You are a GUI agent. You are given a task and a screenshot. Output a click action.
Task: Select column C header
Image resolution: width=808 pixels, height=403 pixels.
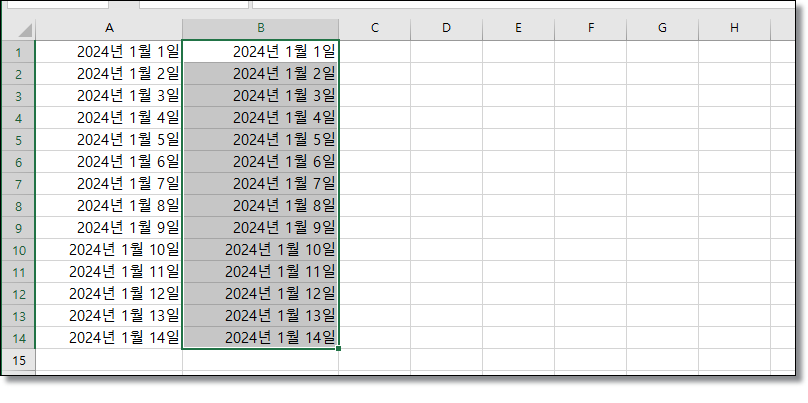(375, 29)
